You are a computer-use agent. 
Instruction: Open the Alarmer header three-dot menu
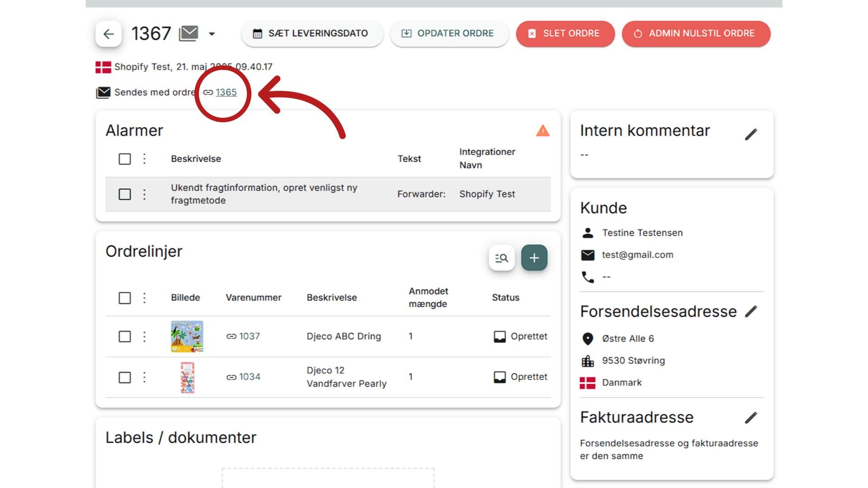click(145, 159)
